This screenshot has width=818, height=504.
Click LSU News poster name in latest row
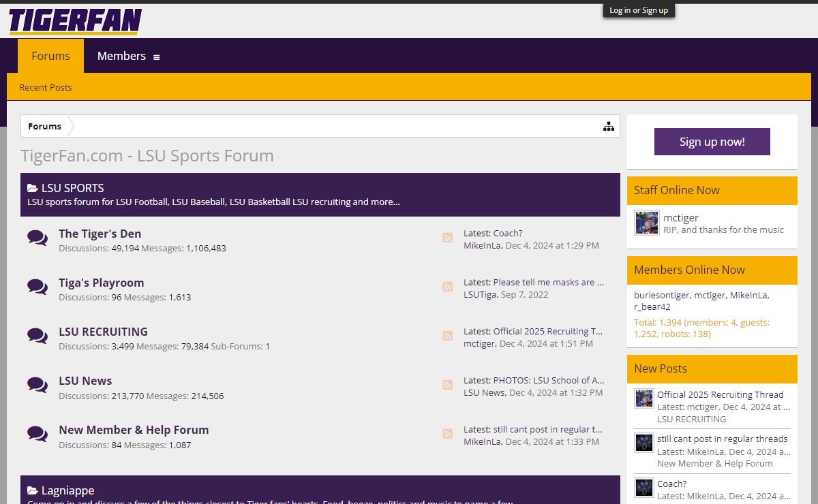click(484, 392)
